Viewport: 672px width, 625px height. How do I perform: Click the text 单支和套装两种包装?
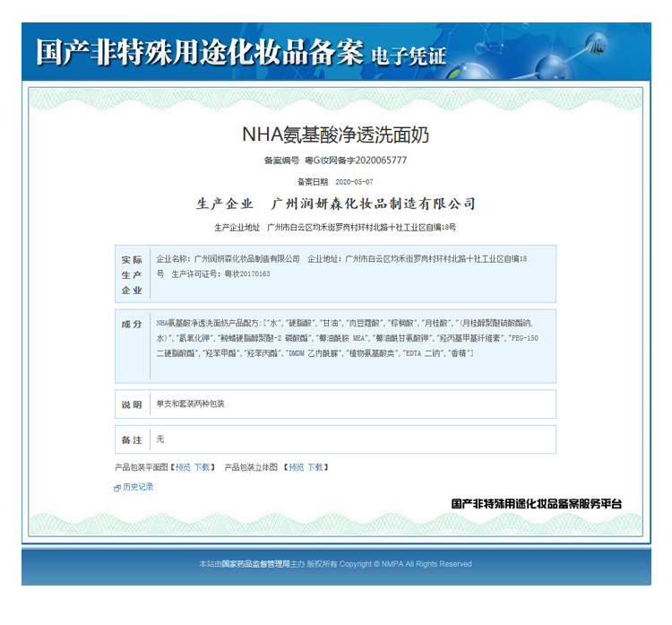click(190, 404)
